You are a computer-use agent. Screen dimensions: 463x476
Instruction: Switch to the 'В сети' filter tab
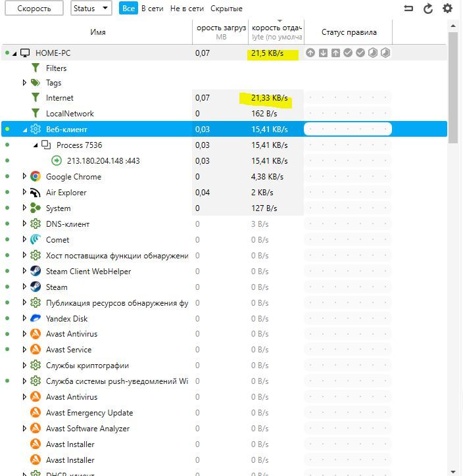point(152,9)
